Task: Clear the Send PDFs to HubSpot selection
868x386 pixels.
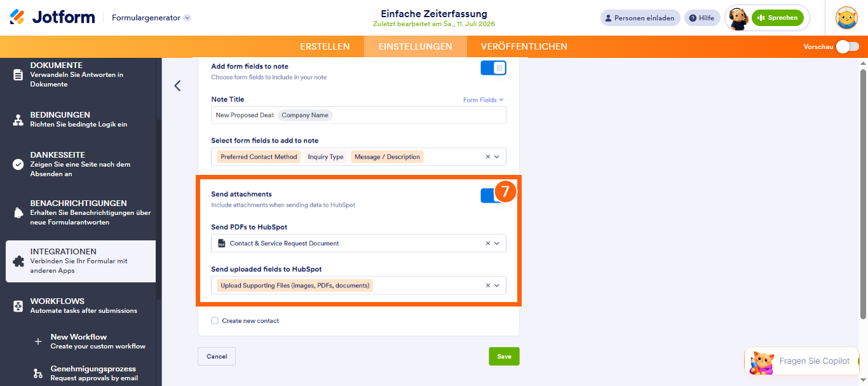Action: tap(488, 244)
